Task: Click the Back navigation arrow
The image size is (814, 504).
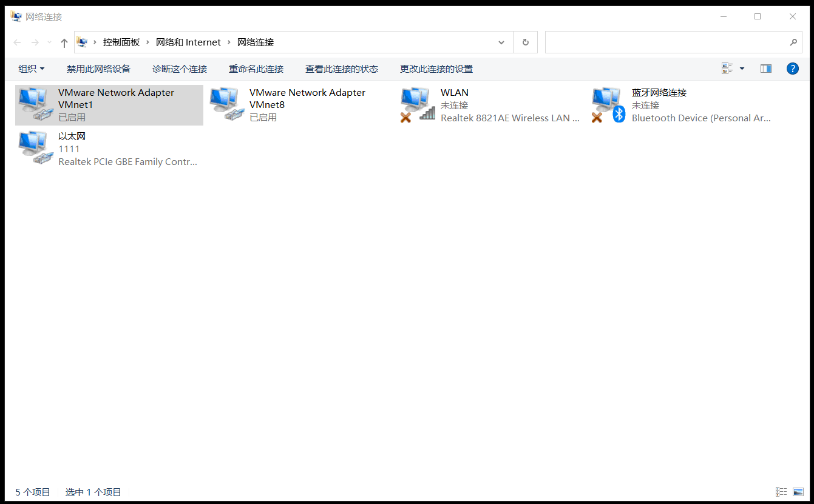Action: pos(17,42)
